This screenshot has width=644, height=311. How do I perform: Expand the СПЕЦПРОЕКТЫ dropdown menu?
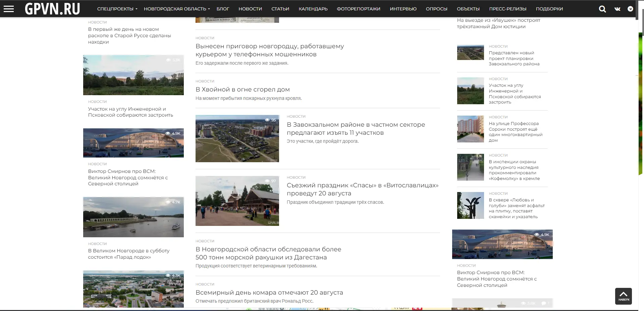point(117,9)
